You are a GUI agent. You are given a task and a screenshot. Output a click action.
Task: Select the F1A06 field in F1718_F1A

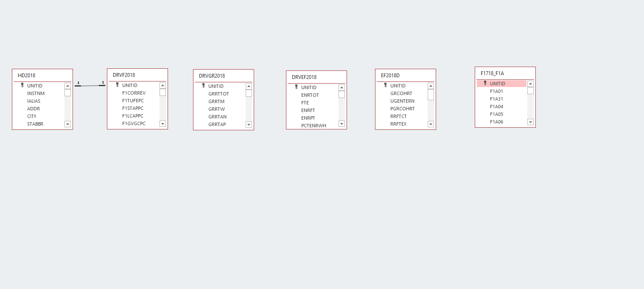coord(502,122)
